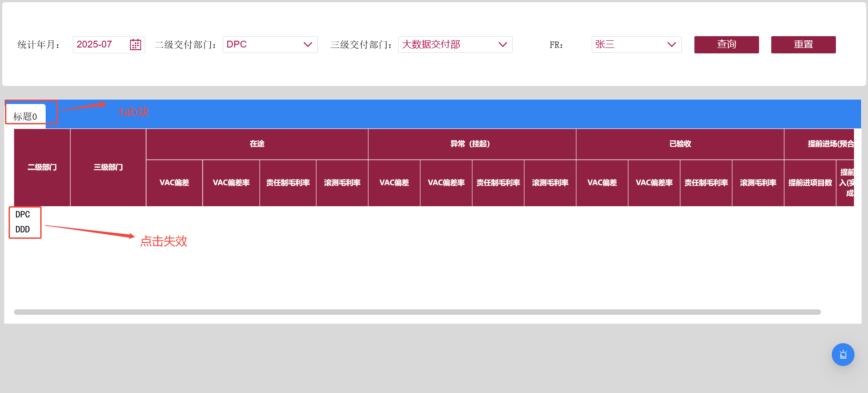
Task: Click the 异常 (挂起) group header
Action: [472, 144]
